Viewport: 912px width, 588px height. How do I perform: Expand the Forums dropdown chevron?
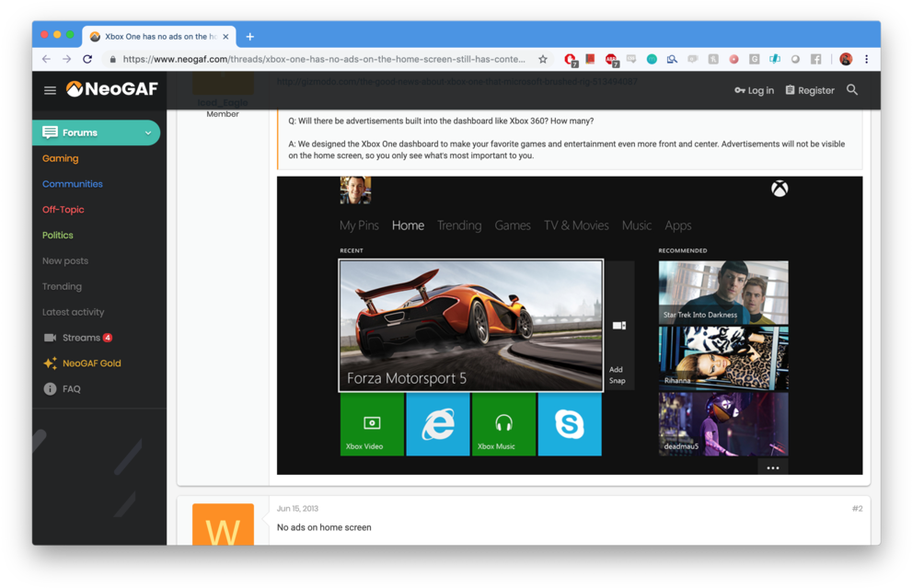[148, 133]
